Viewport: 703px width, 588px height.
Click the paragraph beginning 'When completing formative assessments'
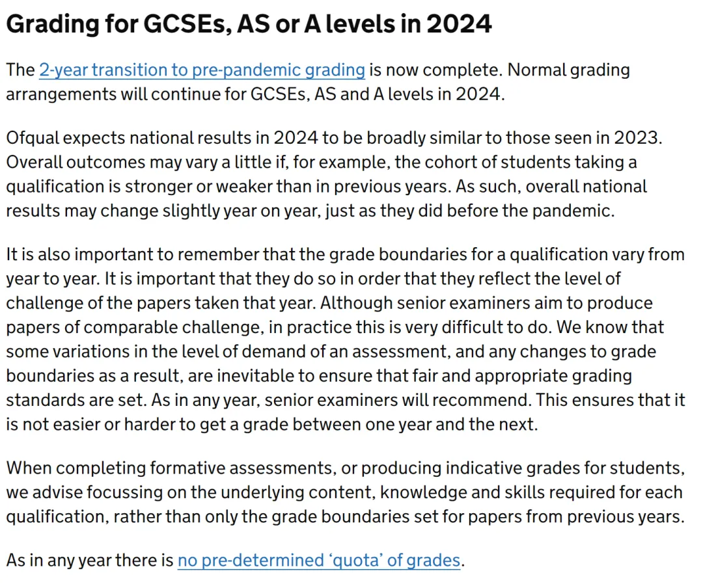(346, 492)
